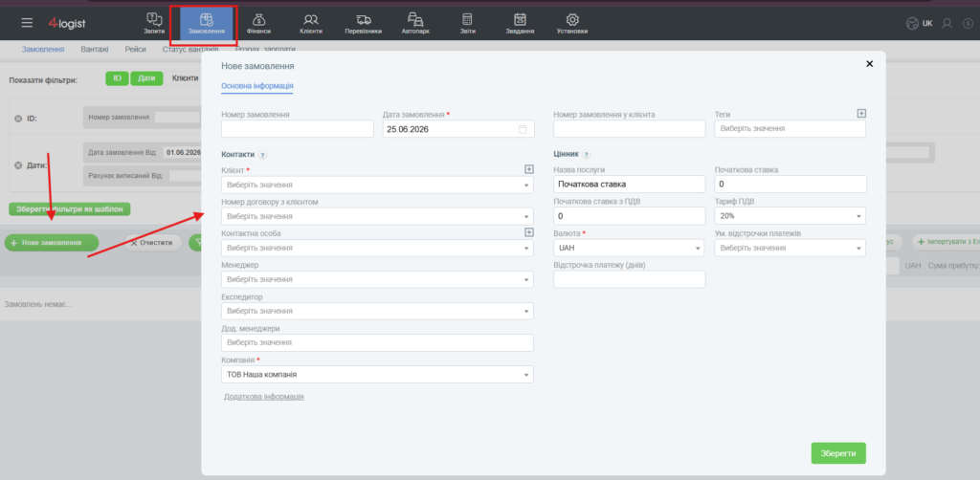Viewport: 980px width, 480px height.
Task: Switch to Замовлення sub-tab
Action: [43, 50]
